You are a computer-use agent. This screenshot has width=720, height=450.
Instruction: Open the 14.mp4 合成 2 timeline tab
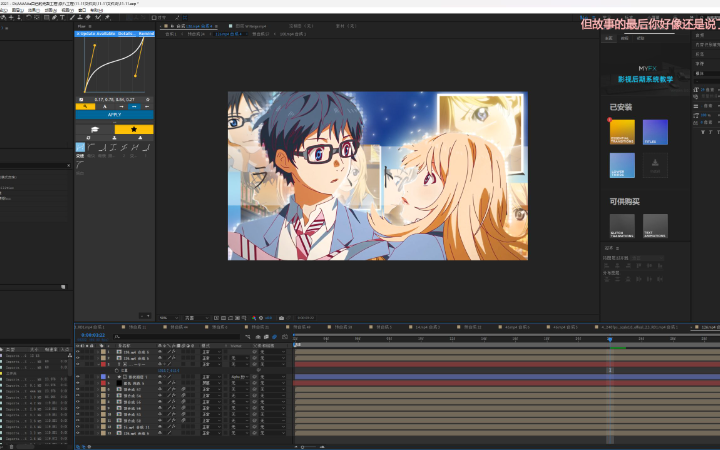tap(428, 327)
